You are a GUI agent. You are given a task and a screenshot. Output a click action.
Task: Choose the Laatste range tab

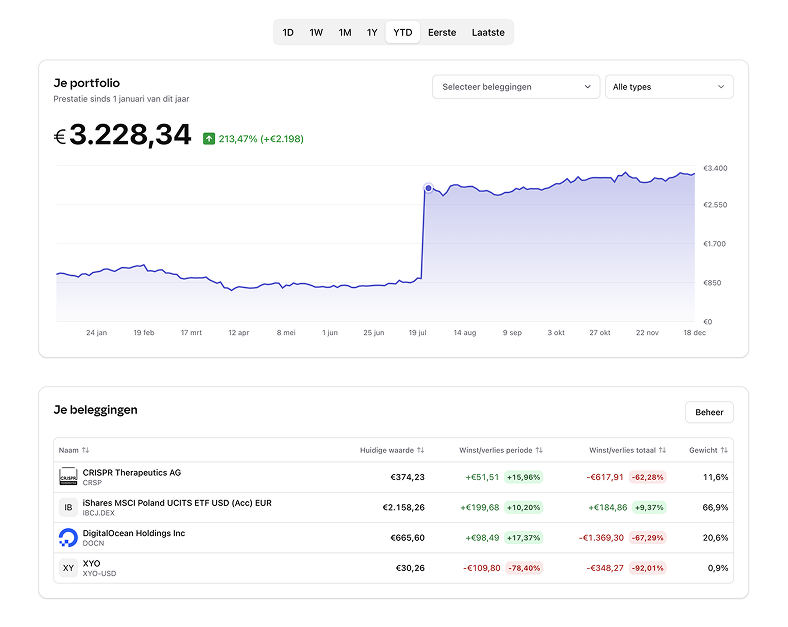coord(488,32)
